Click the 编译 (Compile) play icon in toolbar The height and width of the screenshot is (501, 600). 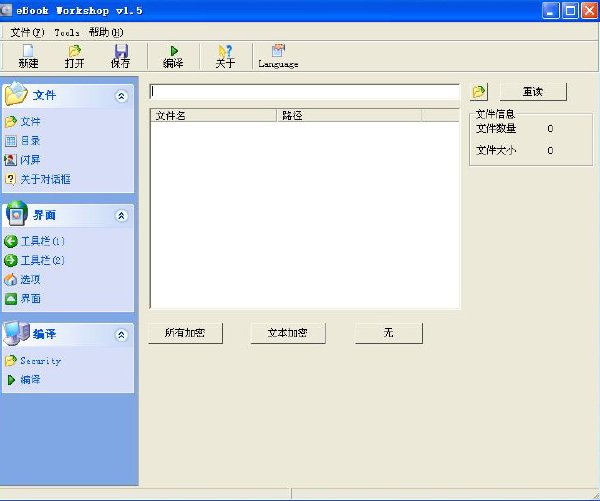point(173,56)
